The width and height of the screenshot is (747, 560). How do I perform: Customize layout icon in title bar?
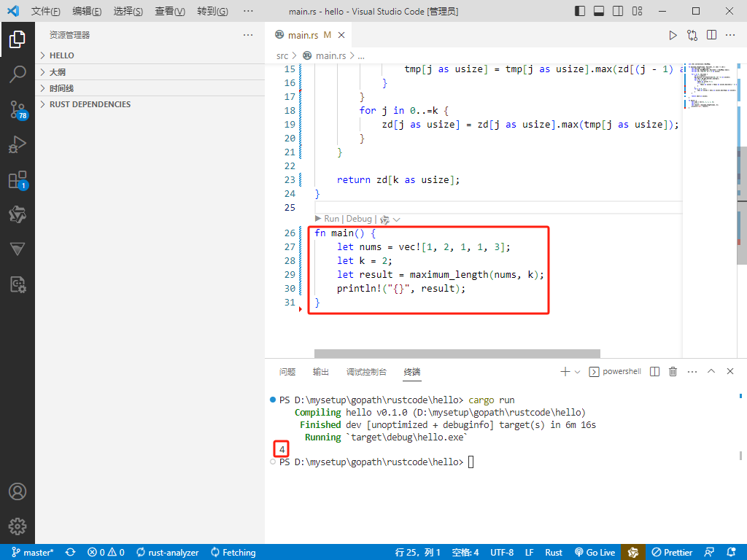pos(637,11)
